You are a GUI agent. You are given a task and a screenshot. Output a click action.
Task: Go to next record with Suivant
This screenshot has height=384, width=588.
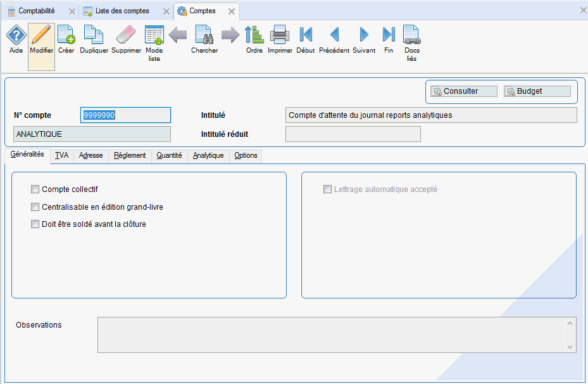364,36
